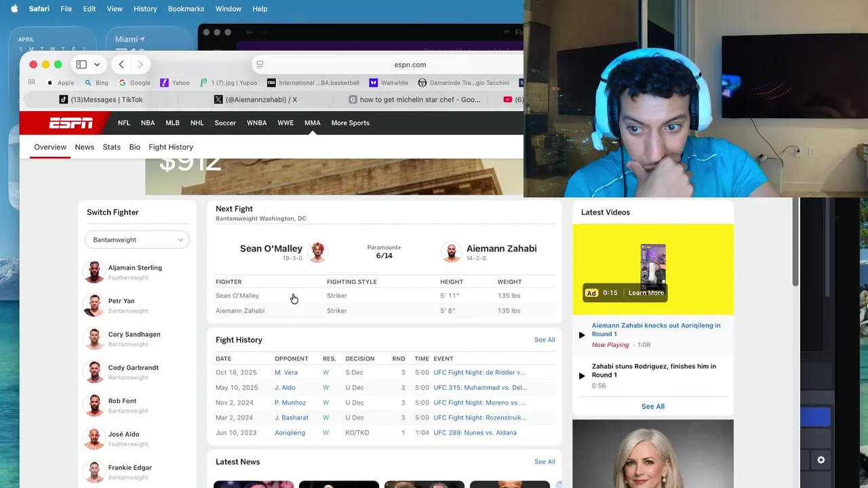Viewport: 868px width, 488px height.
Task: Open the NFL section
Action: (124, 123)
